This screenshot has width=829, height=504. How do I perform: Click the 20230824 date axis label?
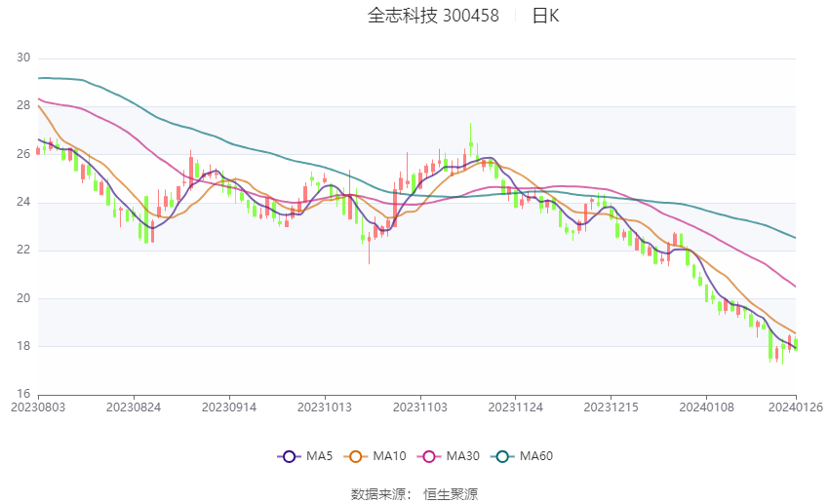click(134, 407)
